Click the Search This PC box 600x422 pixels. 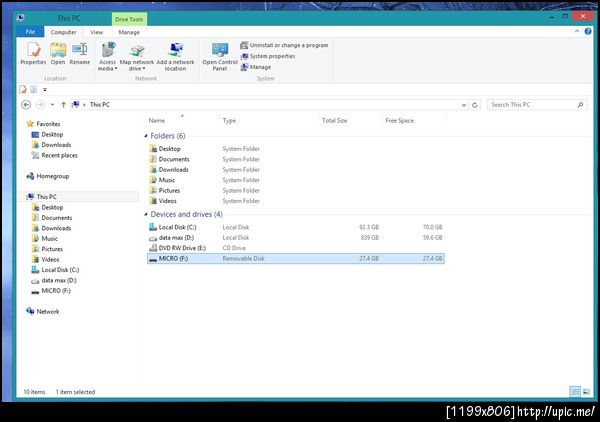click(x=536, y=104)
